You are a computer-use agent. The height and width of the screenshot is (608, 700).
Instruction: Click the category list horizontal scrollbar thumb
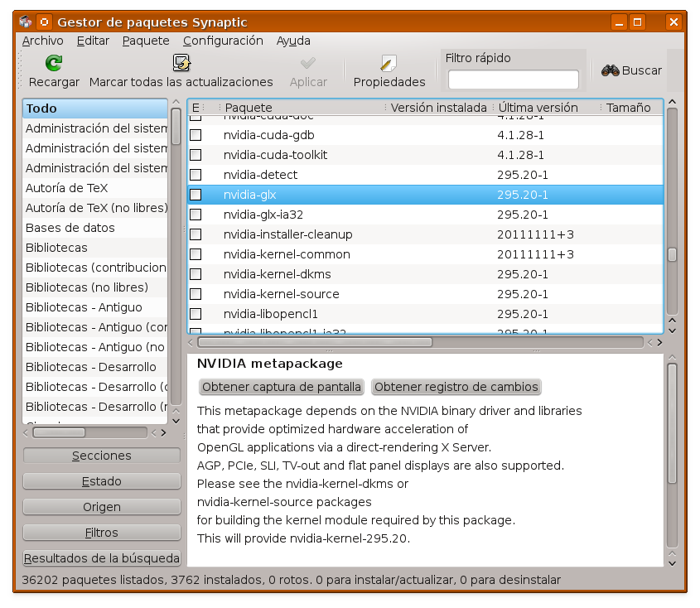pyautogui.click(x=59, y=432)
